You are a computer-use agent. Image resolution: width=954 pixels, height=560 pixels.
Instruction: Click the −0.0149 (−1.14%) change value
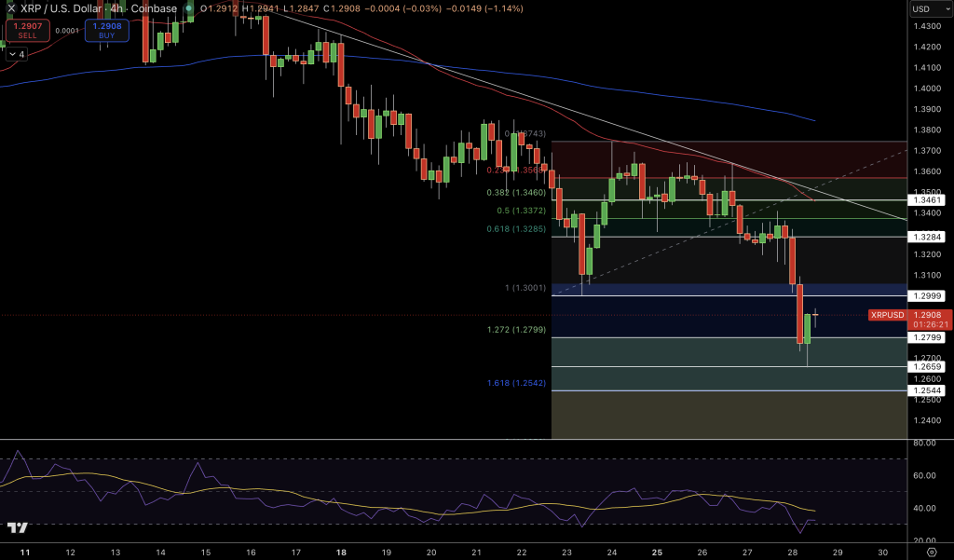point(484,8)
